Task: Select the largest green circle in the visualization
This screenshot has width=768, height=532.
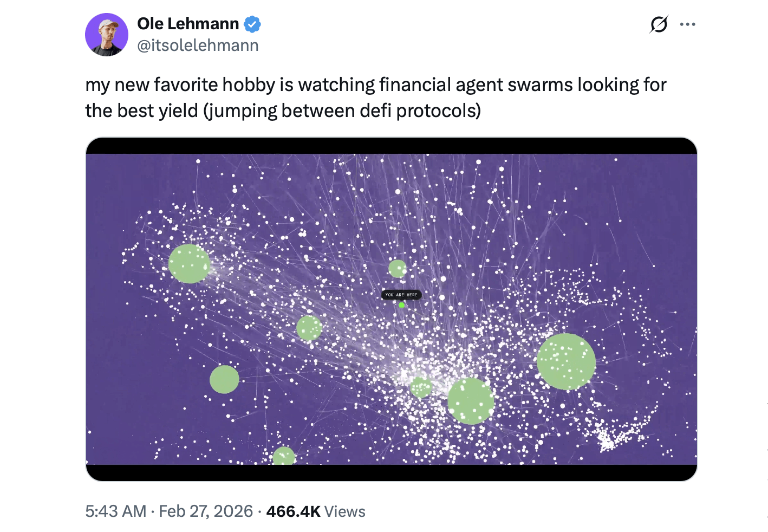Action: (x=566, y=361)
